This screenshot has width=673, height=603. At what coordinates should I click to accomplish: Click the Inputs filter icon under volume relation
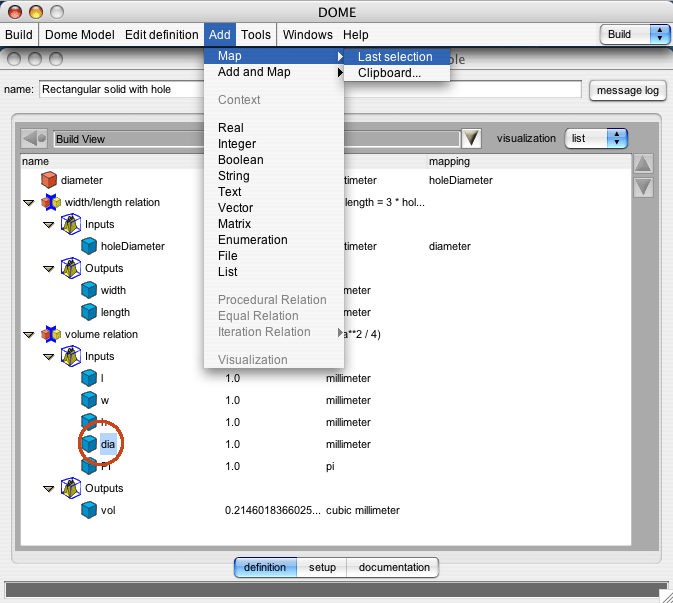(x=71, y=356)
